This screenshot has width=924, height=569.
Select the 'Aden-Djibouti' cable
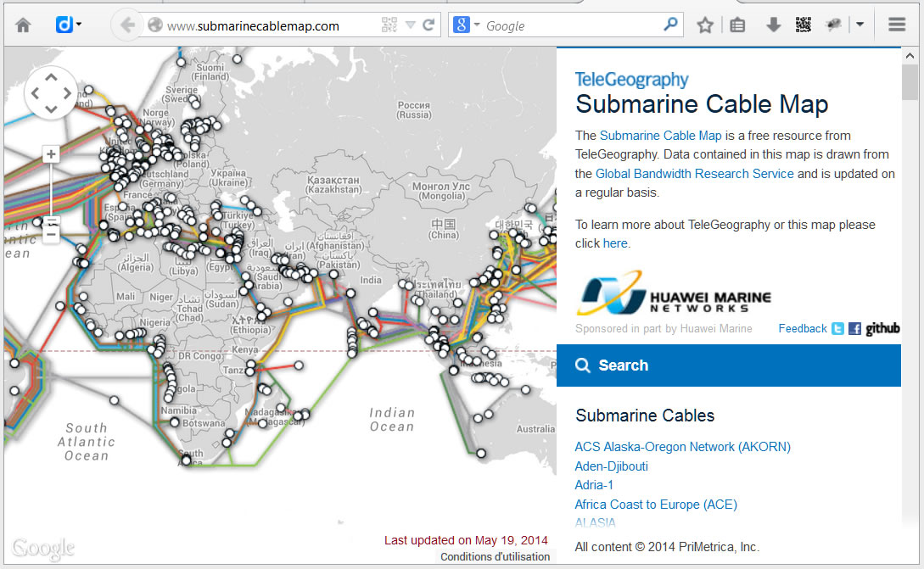pyautogui.click(x=611, y=466)
